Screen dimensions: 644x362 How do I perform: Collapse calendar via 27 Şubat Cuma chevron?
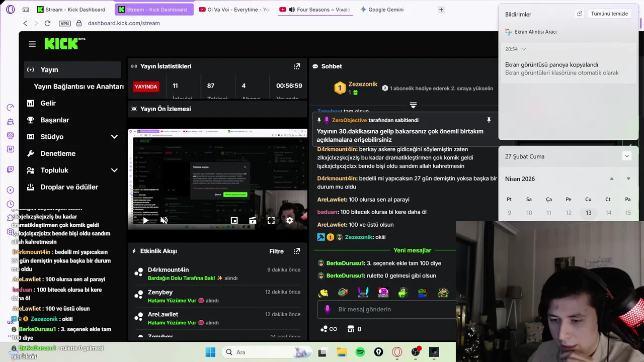(627, 156)
